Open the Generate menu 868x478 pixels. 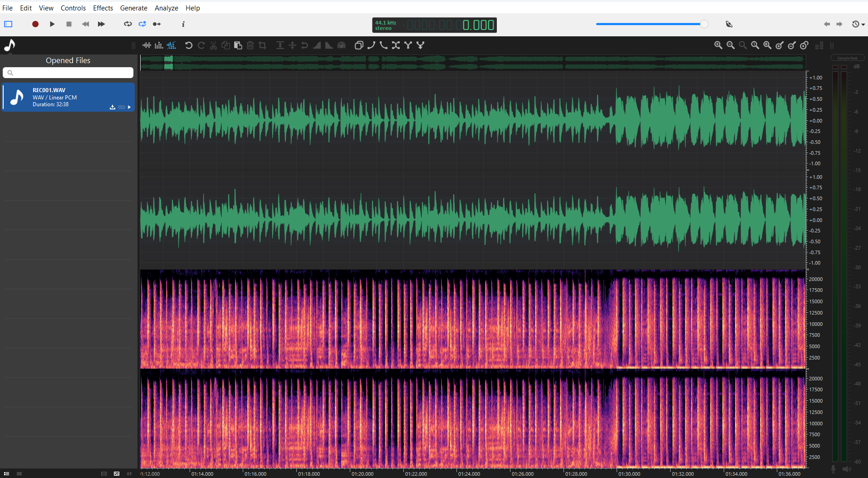(x=133, y=8)
